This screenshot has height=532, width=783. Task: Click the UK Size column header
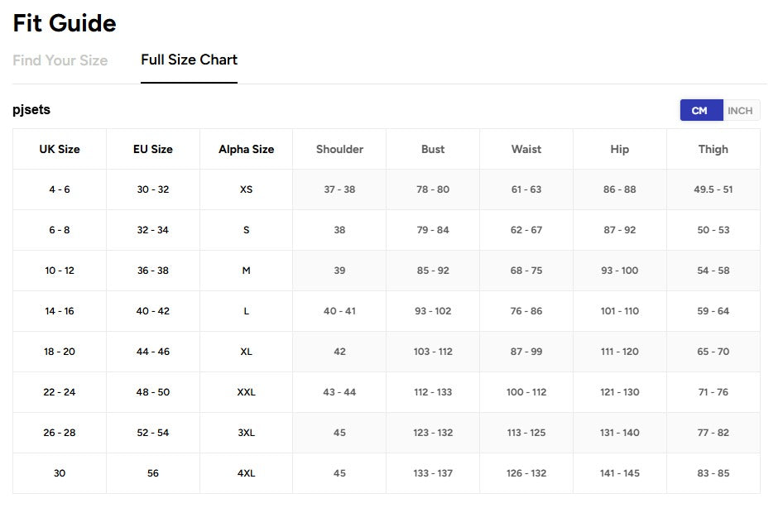coord(60,150)
